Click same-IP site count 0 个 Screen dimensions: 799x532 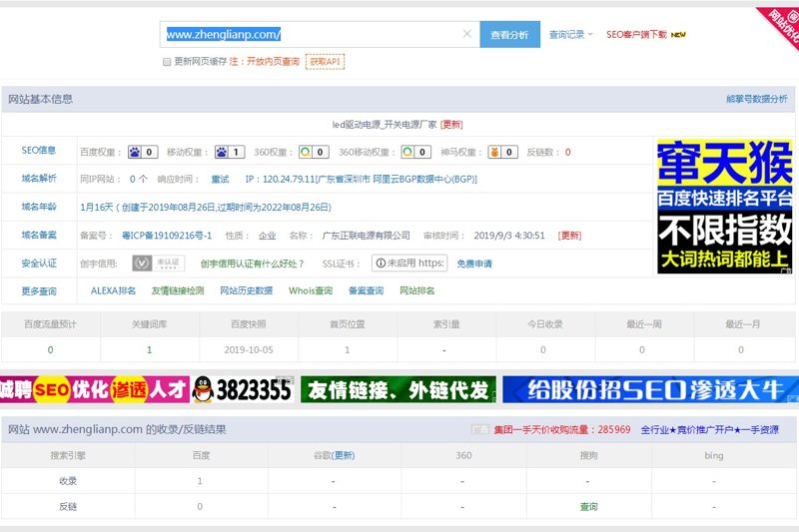pyautogui.click(x=138, y=180)
